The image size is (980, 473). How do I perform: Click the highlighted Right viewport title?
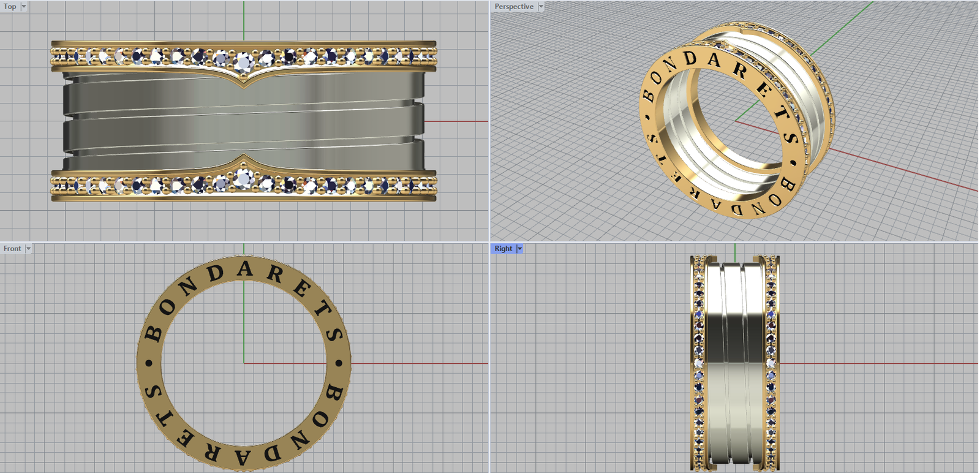point(503,249)
